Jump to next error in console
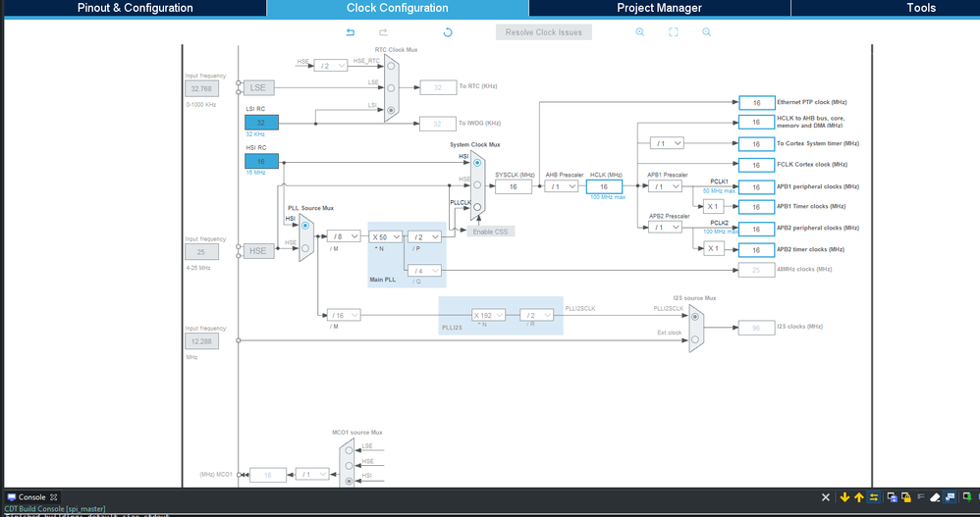This screenshot has width=980, height=517. (x=844, y=497)
